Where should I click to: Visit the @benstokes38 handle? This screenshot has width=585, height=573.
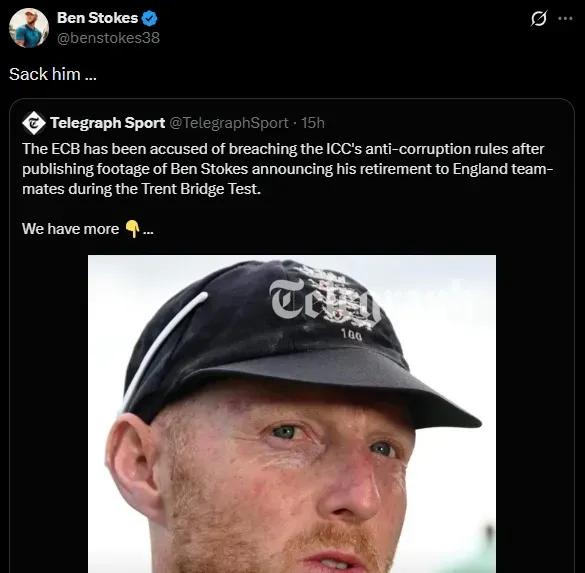point(108,38)
